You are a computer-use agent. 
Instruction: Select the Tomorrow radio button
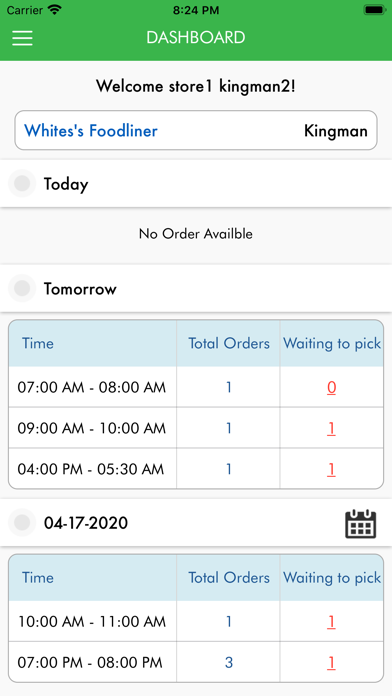point(22,288)
